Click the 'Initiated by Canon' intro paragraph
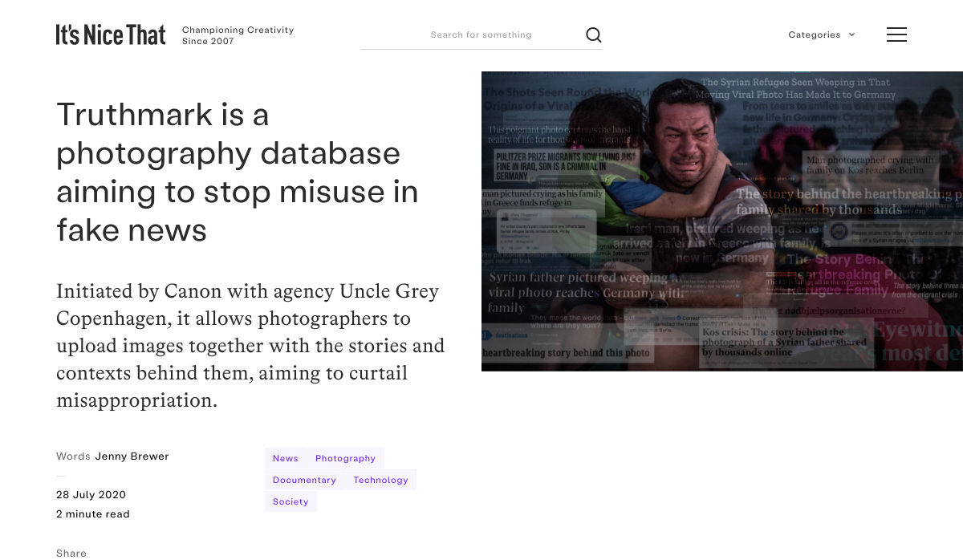The image size is (963, 560). pos(250,346)
